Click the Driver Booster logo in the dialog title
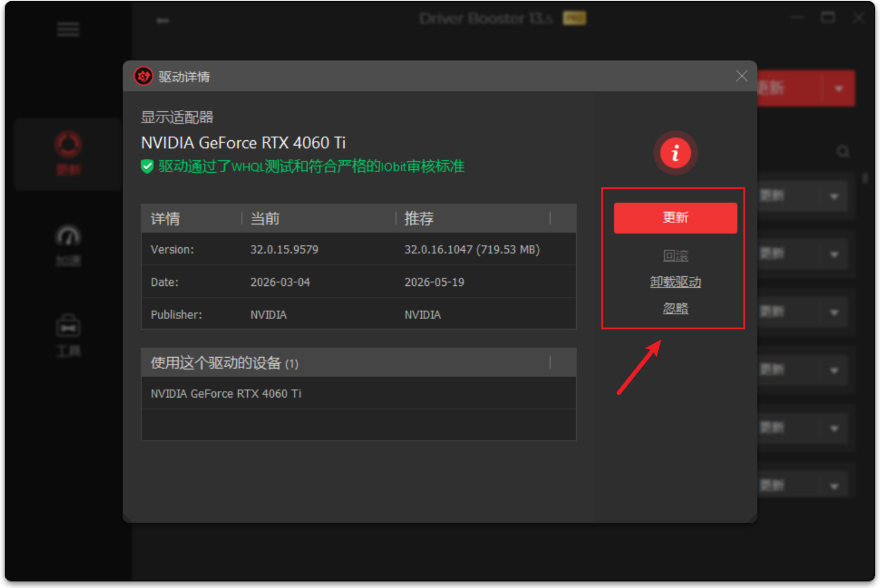Viewport: 880px width, 588px height. [x=143, y=76]
